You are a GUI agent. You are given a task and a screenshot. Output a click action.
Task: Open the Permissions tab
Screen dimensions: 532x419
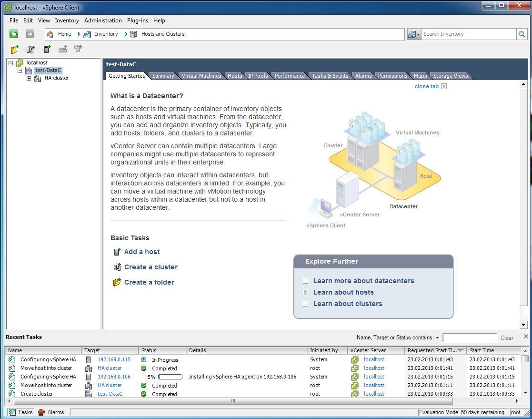click(x=392, y=76)
